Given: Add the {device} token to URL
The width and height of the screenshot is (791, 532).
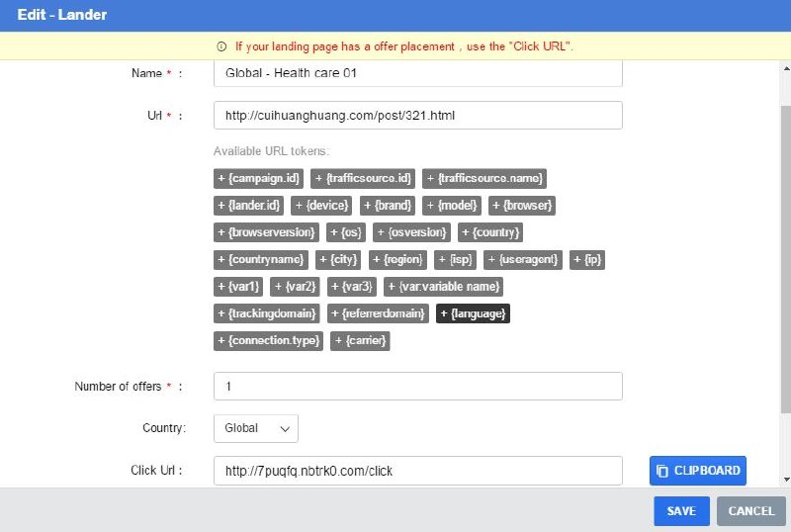Looking at the screenshot, I should 322,206.
